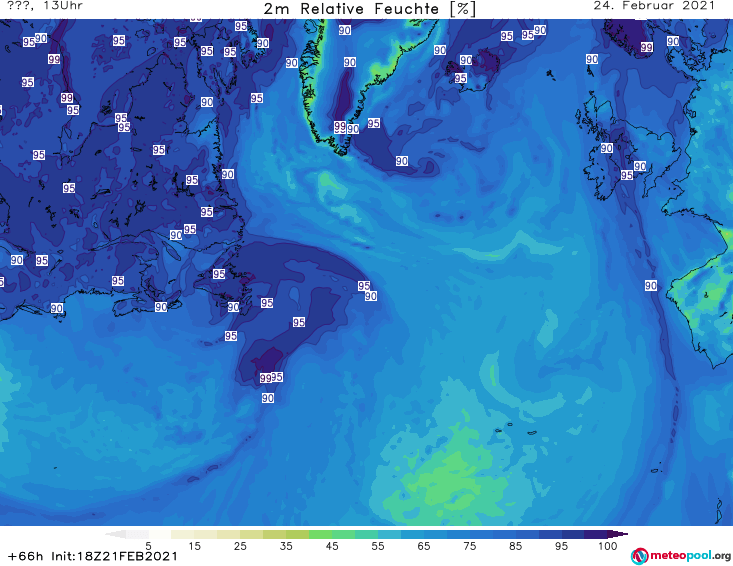Select the "+66h" forecast hour text
Screen dimensions: 733x566
click(25, 556)
